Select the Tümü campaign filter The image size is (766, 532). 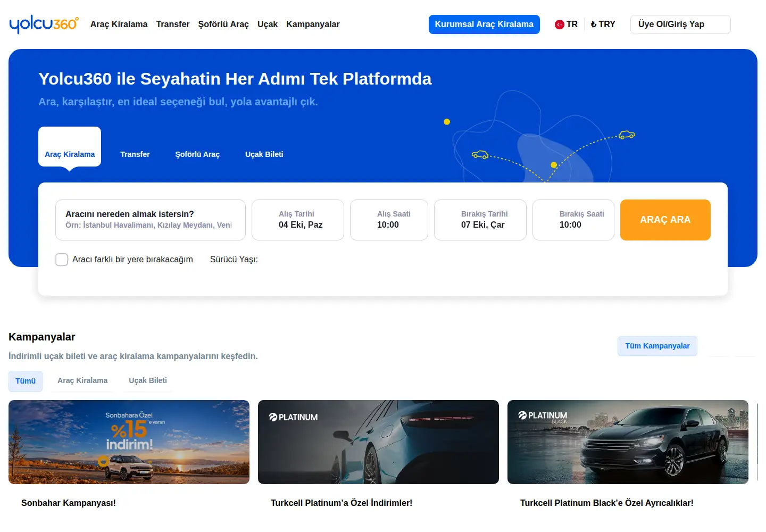click(x=26, y=381)
